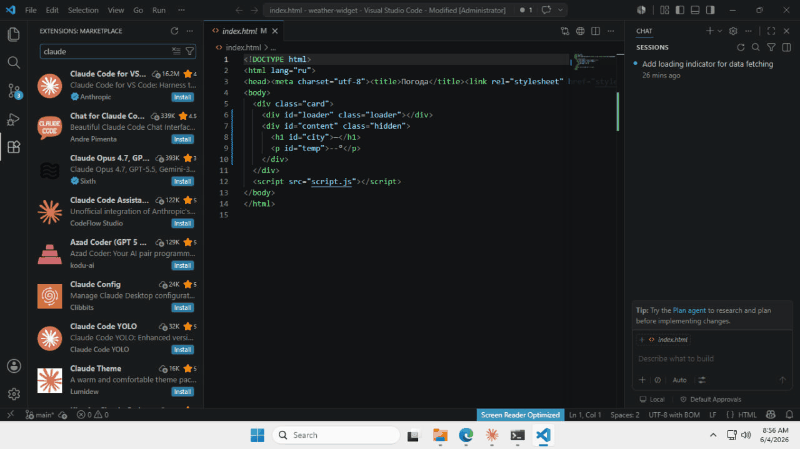Screen dimensions: 800x449
Task: Expand the title bar chat dropdown chevron
Action: click(x=560, y=10)
